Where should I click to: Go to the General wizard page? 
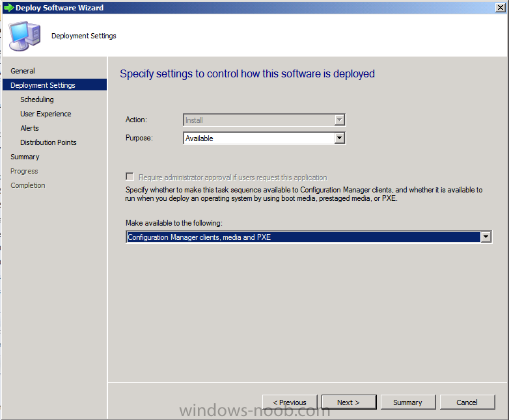[23, 71]
